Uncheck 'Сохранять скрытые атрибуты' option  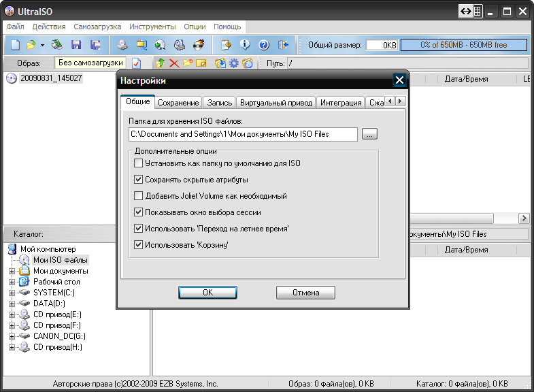click(138, 180)
